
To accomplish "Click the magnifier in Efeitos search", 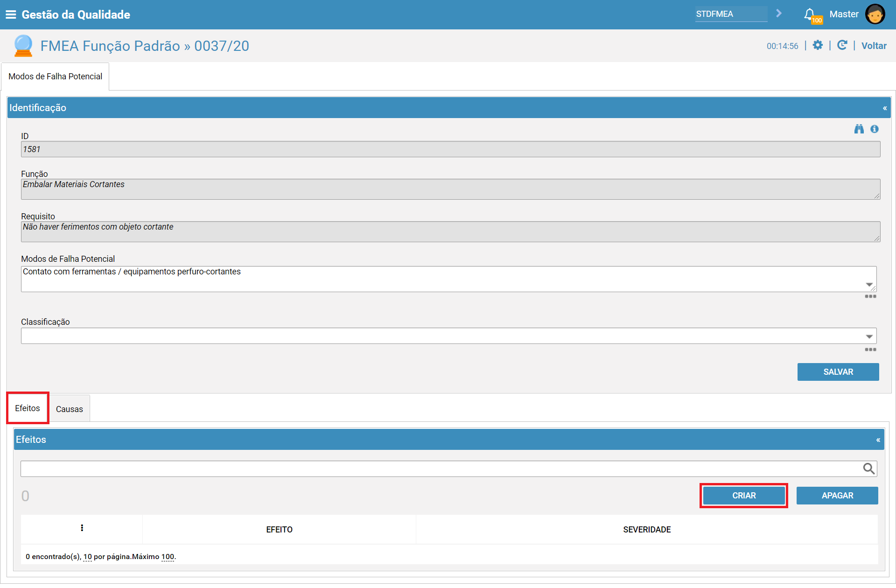I will [868, 469].
